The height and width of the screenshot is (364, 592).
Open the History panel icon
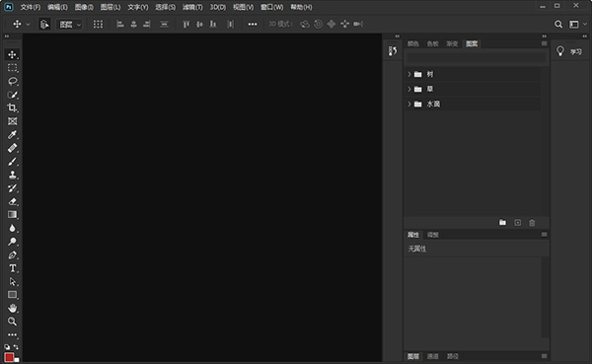(x=393, y=51)
